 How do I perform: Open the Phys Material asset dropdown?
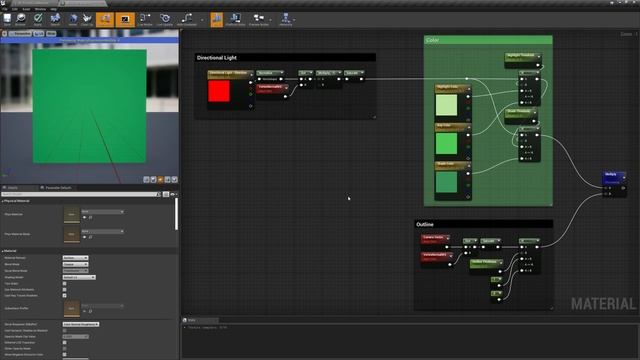click(102, 212)
